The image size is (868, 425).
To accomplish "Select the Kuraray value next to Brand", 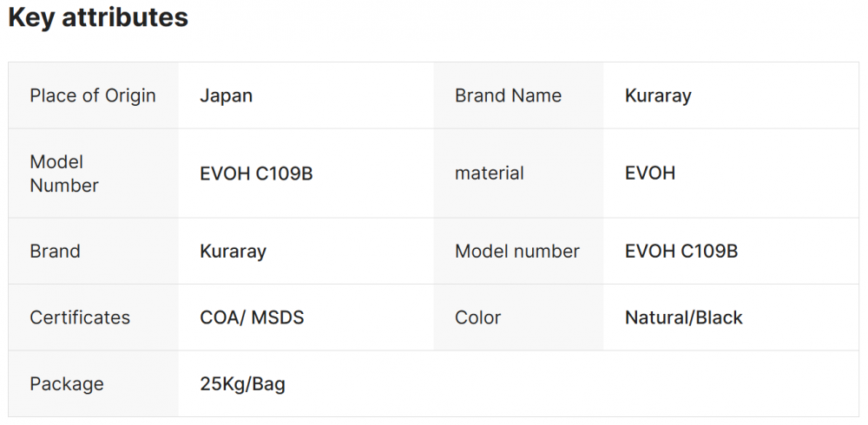I will click(x=233, y=252).
